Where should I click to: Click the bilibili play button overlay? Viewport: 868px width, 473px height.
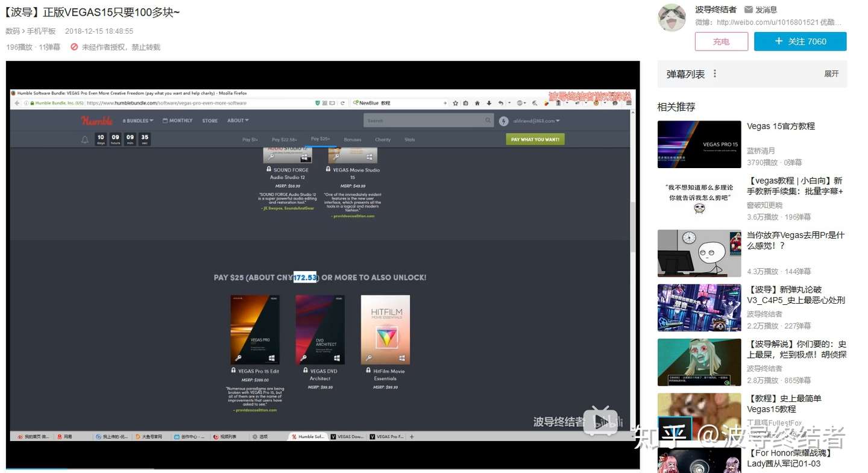600,421
